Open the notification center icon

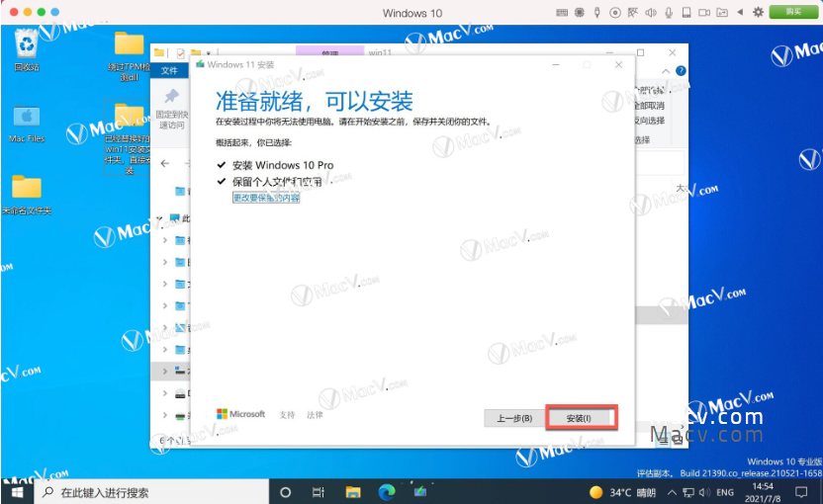point(801,492)
